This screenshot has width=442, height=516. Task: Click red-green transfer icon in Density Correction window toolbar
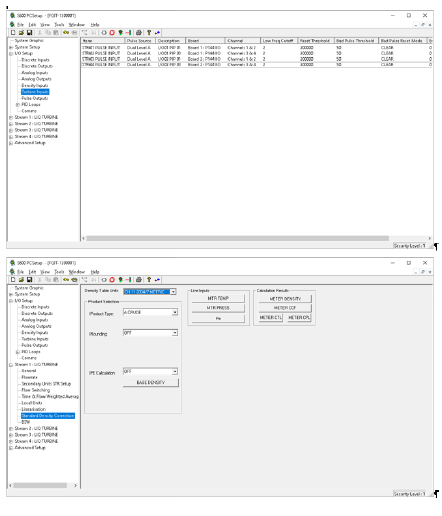point(128,280)
